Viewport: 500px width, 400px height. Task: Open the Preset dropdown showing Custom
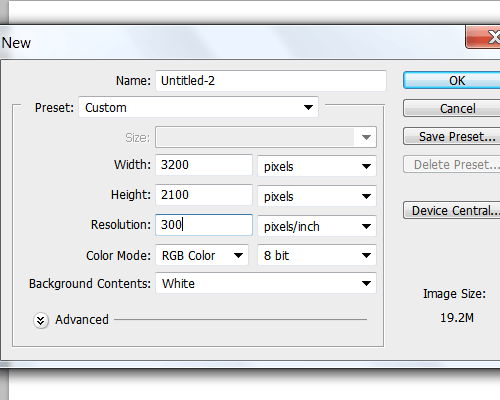[x=199, y=107]
